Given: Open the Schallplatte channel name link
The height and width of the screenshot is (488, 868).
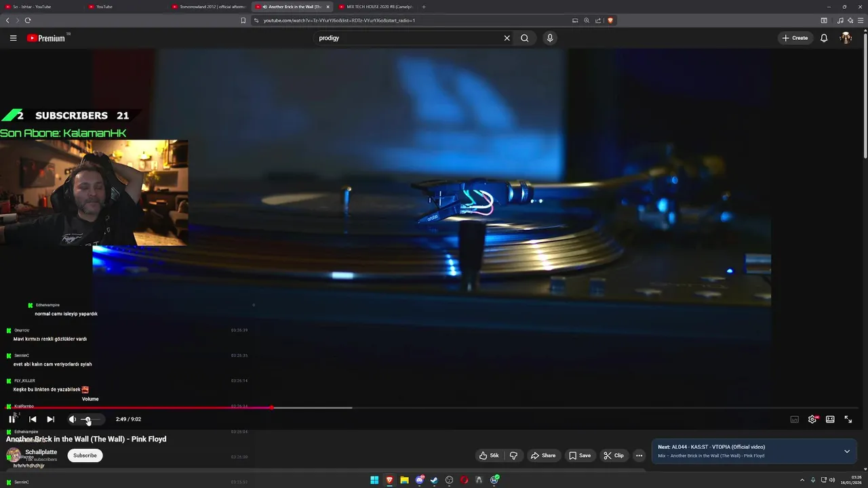Looking at the screenshot, I should (x=41, y=452).
